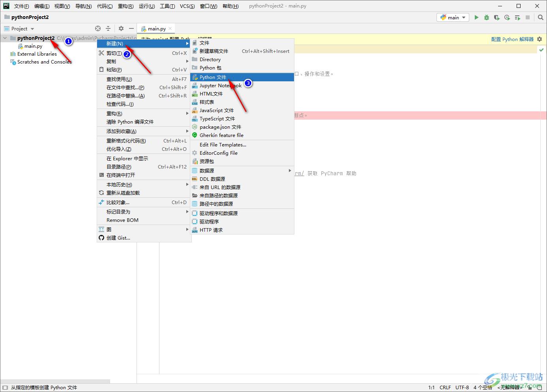Image resolution: width=547 pixels, height=392 pixels.
Task: Open Project panel settings gear
Action: (x=121, y=28)
